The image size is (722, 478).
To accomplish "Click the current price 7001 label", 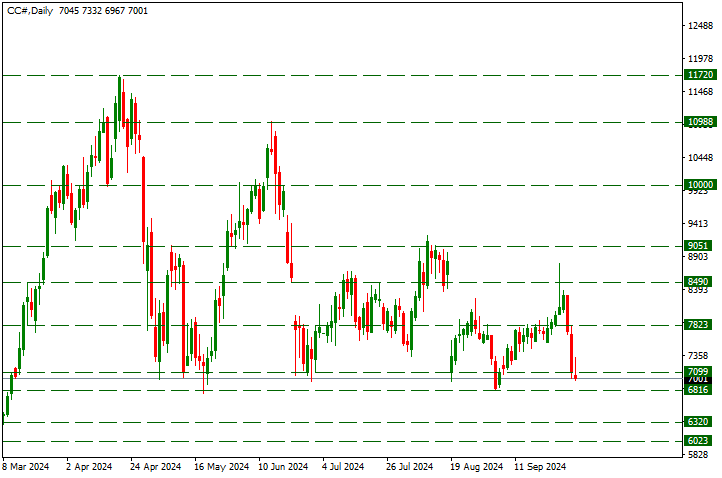I will 700,379.
